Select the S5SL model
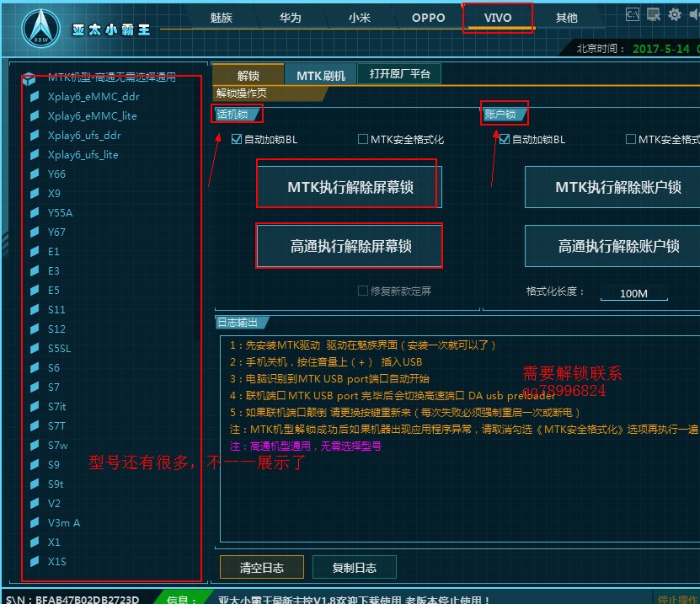This screenshot has width=700, height=604. pyautogui.click(x=59, y=348)
